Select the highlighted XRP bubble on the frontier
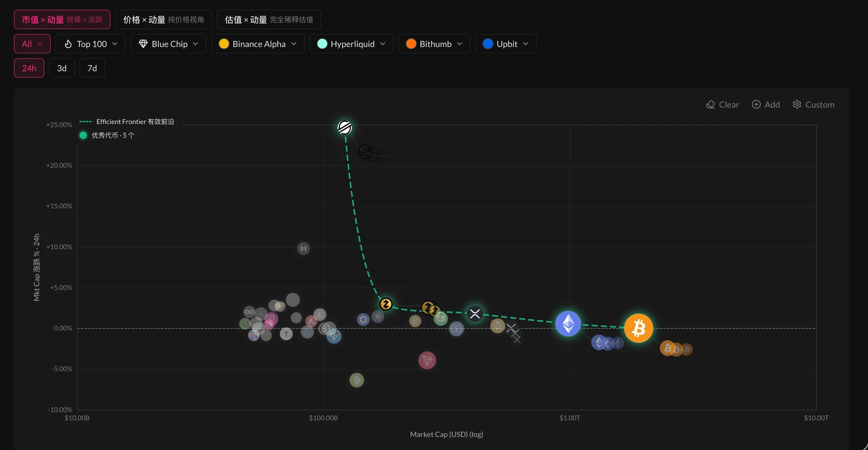This screenshot has height=450, width=868. (475, 314)
